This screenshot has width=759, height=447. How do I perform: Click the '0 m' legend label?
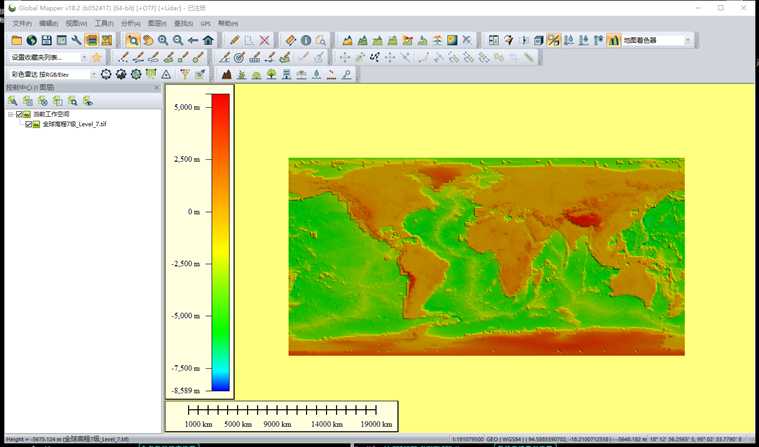(x=194, y=212)
